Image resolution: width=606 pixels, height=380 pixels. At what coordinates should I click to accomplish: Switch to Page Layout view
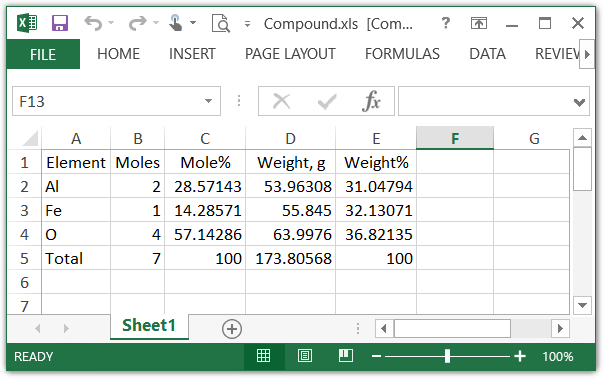tap(305, 356)
